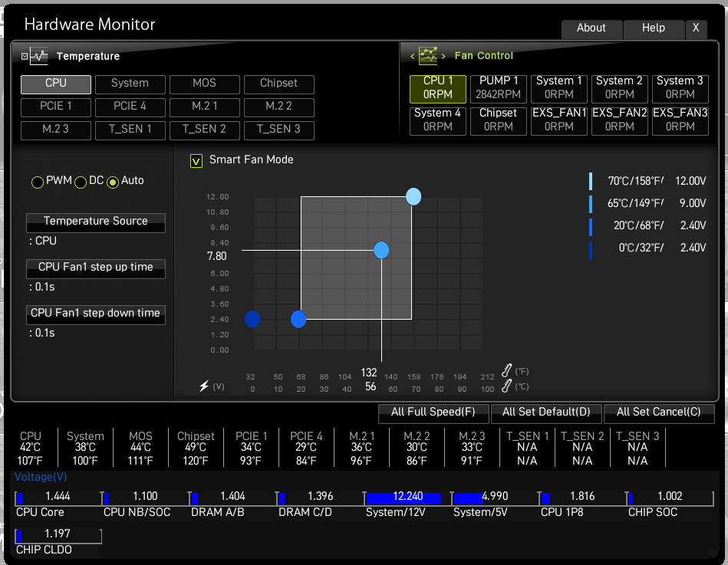Click the 7.80V fan curve point

point(381,250)
